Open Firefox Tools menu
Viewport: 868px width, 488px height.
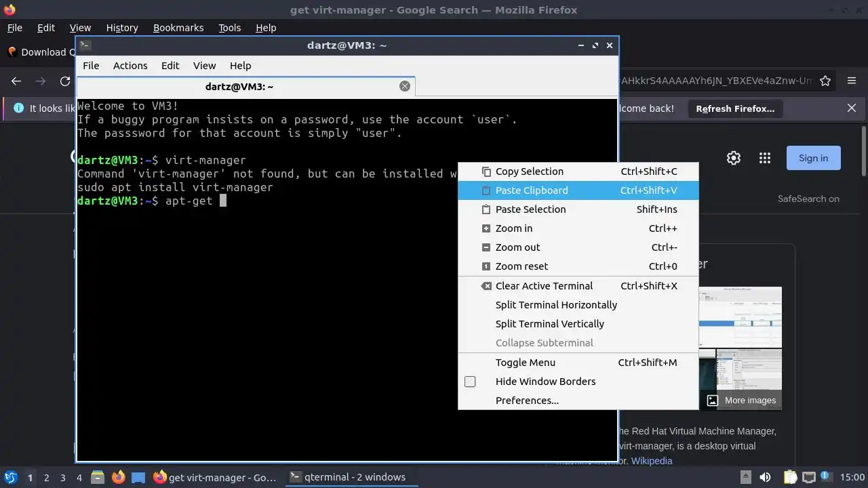pyautogui.click(x=230, y=28)
